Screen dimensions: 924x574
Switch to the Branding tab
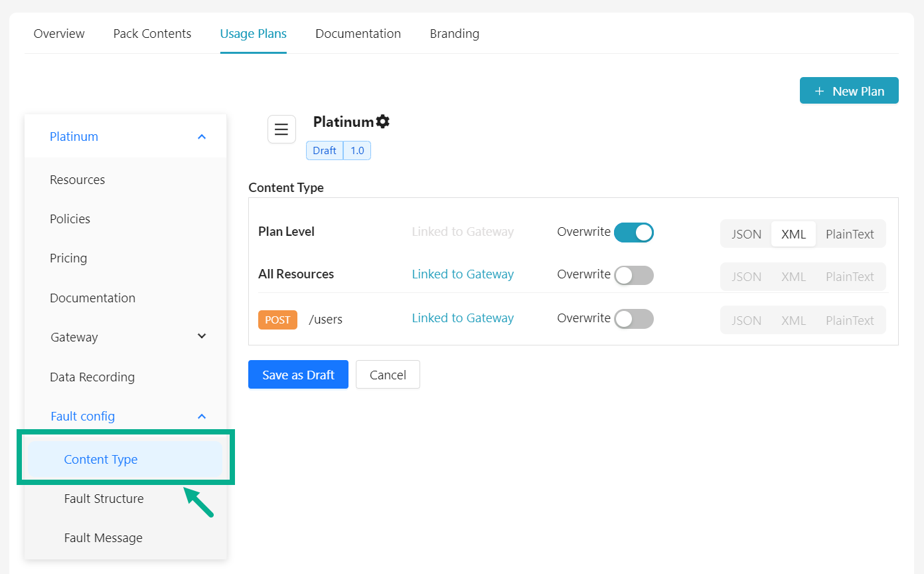(x=454, y=33)
